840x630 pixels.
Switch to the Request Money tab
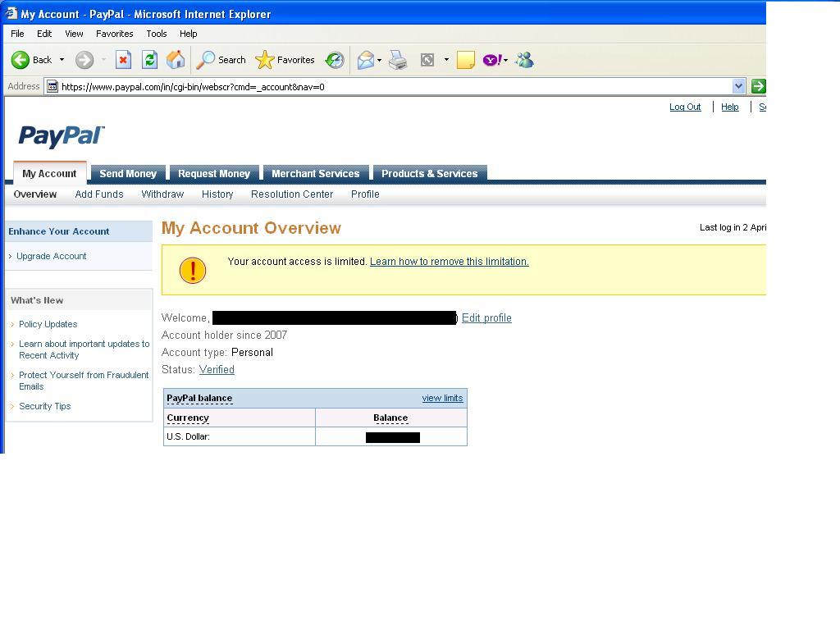(214, 173)
